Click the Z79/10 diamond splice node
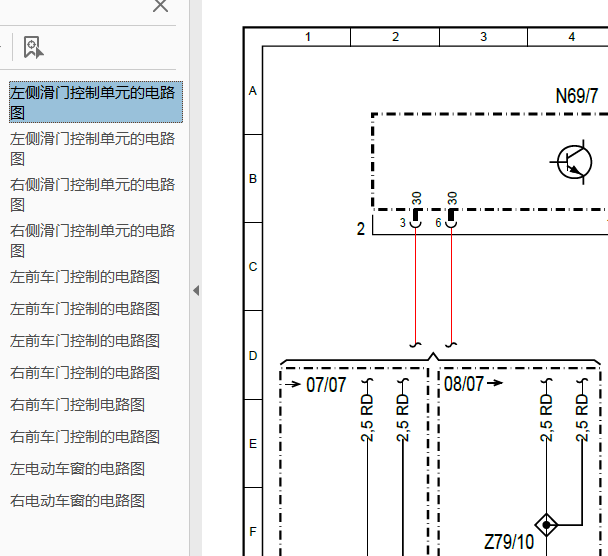This screenshot has width=608, height=556. click(546, 525)
